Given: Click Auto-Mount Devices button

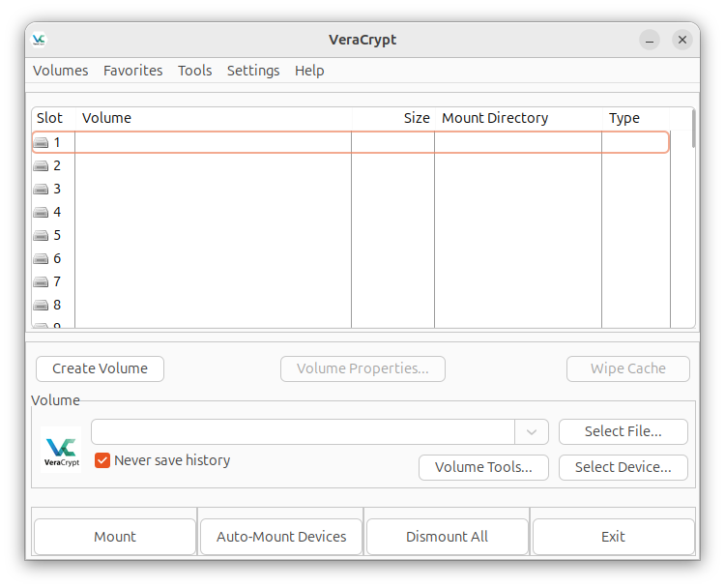Looking at the screenshot, I should click(281, 537).
